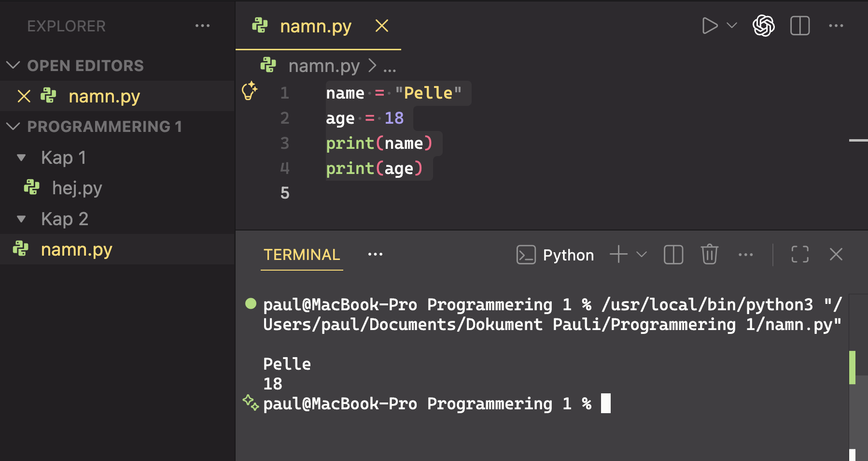868x461 pixels.
Task: Create a new terminal with plus icon
Action: point(618,254)
